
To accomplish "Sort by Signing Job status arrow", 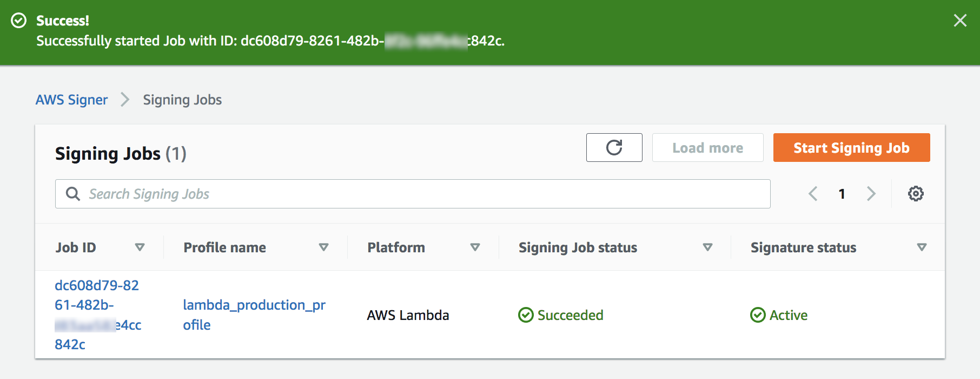I will [x=707, y=247].
